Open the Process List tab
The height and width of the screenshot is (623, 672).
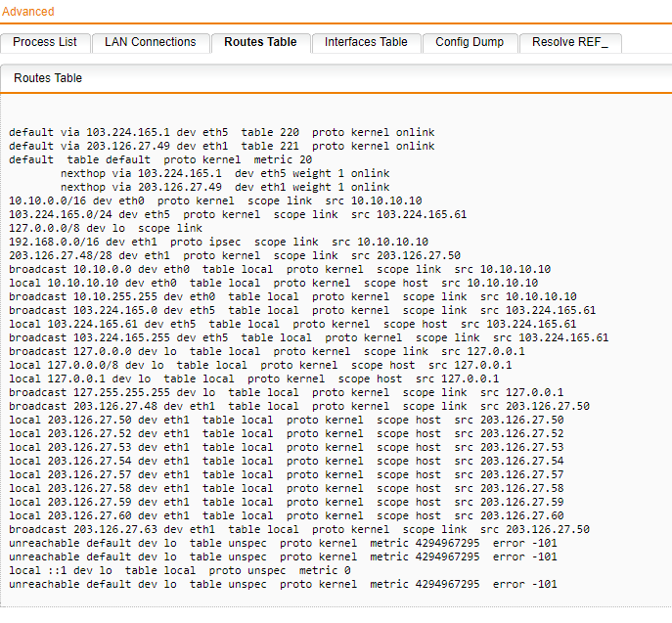45,42
